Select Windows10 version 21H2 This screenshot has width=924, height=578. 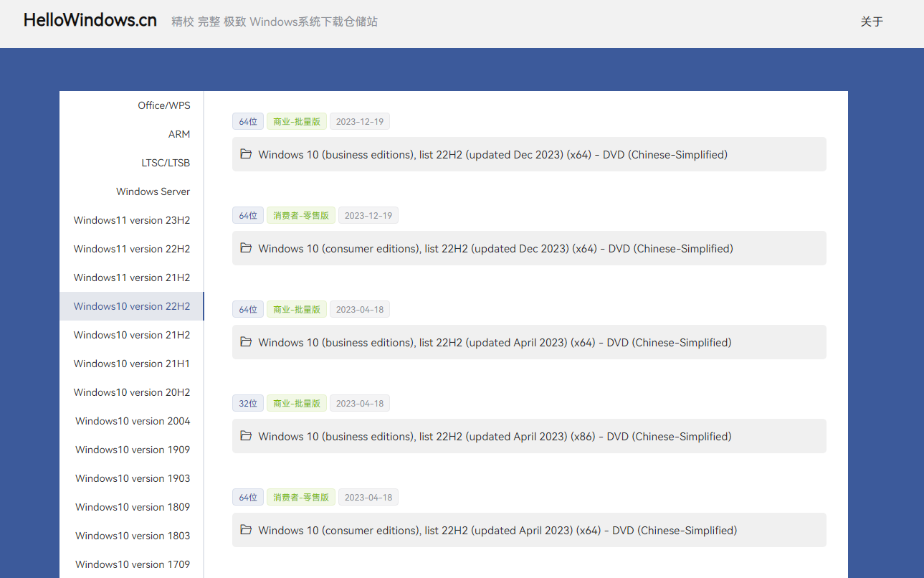tap(132, 335)
